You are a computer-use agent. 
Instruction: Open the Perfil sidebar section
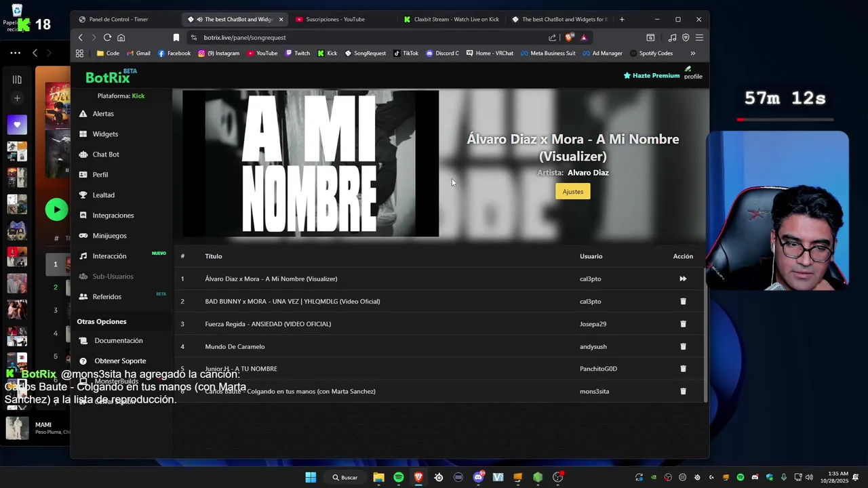(100, 175)
